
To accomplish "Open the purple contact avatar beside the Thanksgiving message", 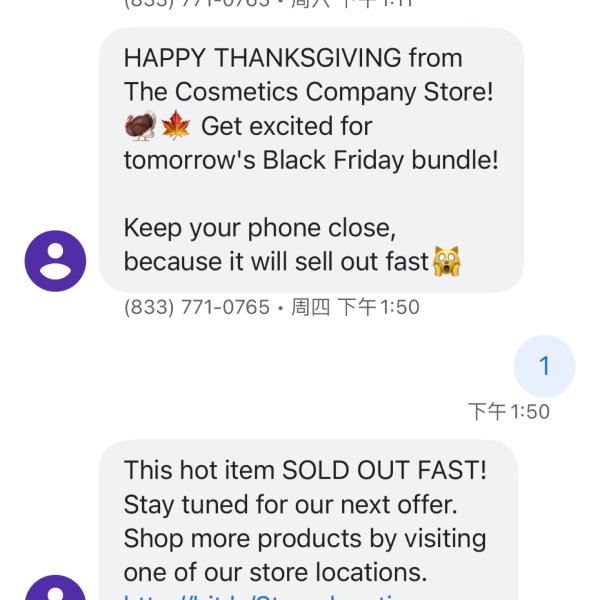I will pyautogui.click(x=55, y=261).
